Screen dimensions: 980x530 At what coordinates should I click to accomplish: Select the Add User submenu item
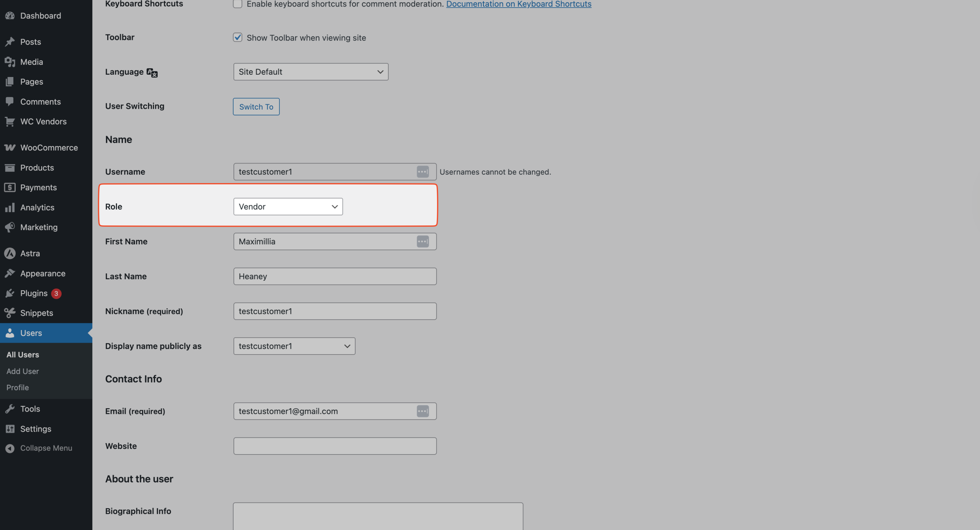(23, 371)
